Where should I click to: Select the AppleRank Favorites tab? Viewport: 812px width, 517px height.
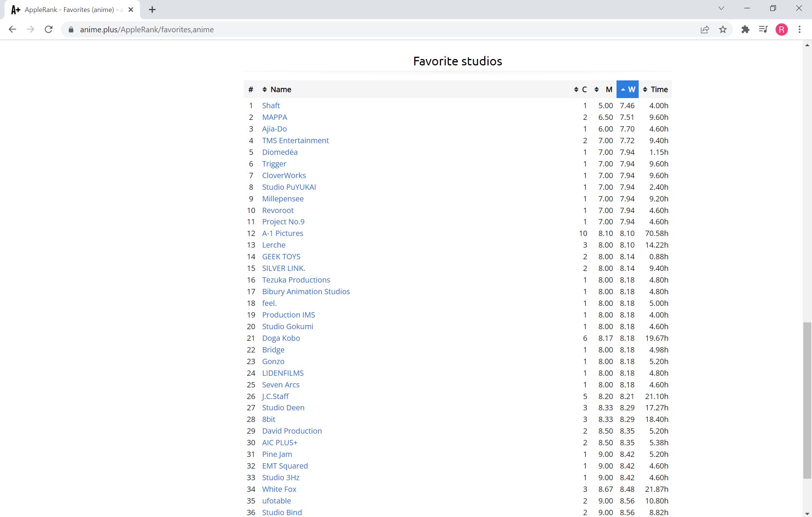click(x=70, y=10)
